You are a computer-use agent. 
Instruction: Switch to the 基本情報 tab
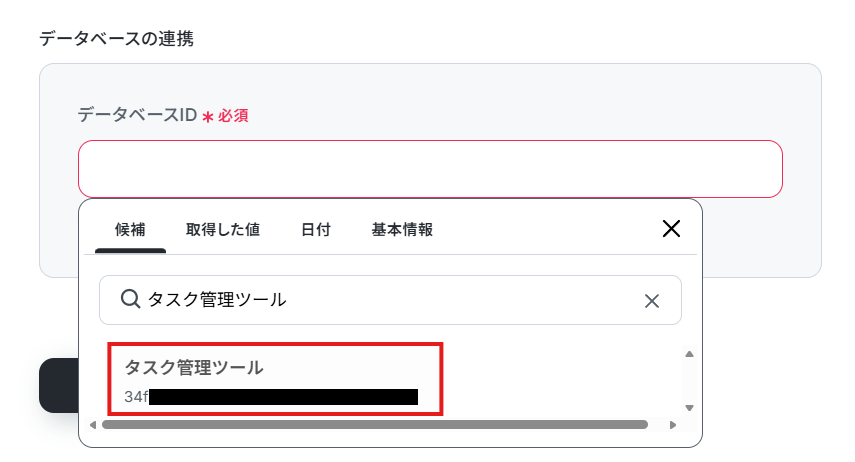click(402, 230)
